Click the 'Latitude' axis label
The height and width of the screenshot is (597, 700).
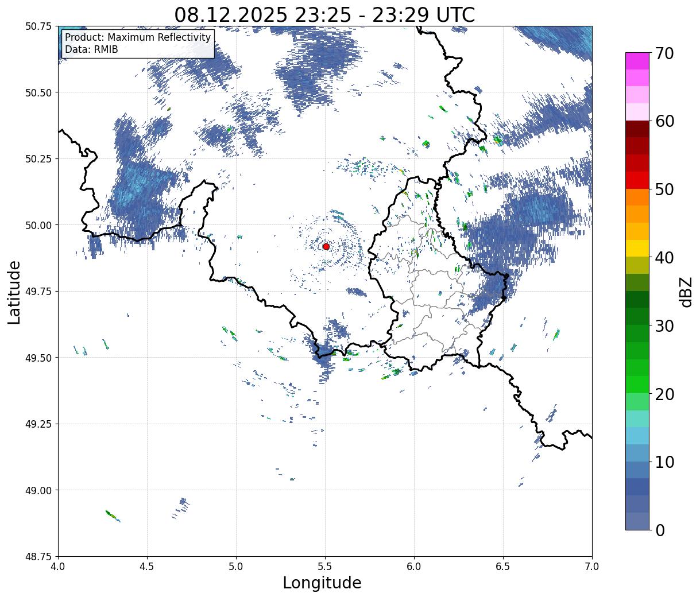(x=14, y=292)
